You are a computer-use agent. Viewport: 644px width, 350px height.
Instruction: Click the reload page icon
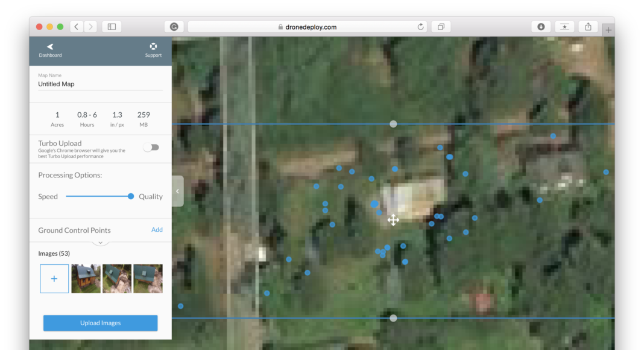coord(420,27)
